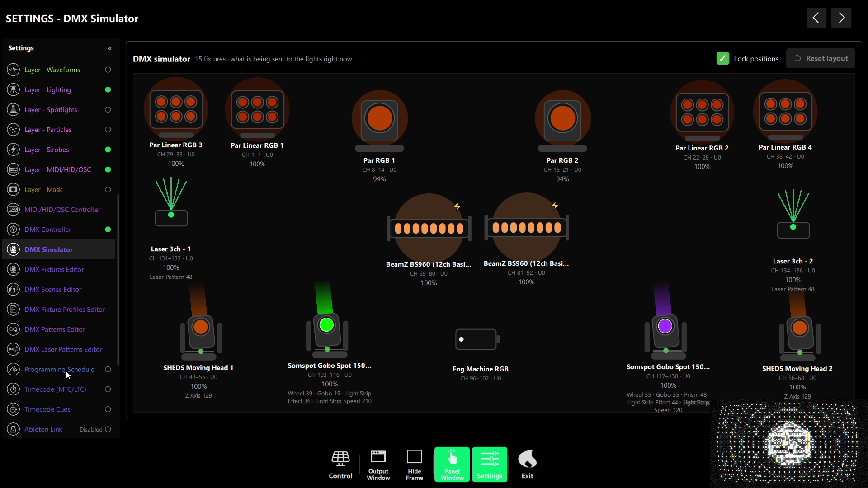
Task: Disable the Layer - Strobes toggle dot
Action: pyautogui.click(x=108, y=150)
